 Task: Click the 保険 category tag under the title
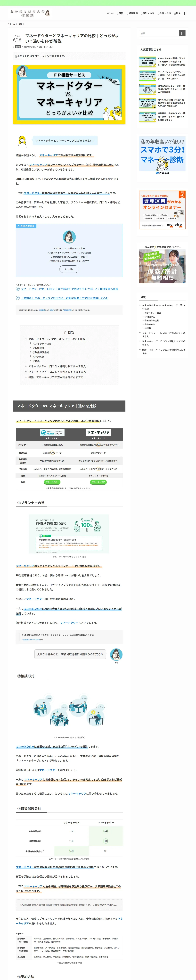tap(18, 47)
